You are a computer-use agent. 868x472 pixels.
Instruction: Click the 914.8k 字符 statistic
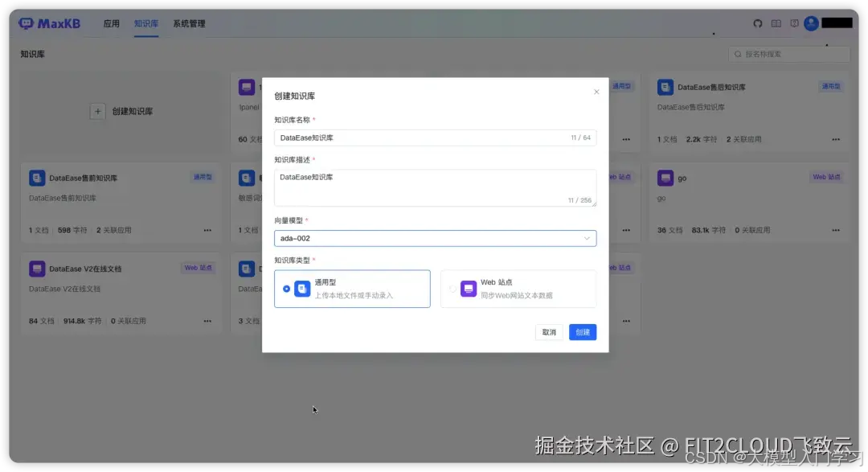coord(83,321)
